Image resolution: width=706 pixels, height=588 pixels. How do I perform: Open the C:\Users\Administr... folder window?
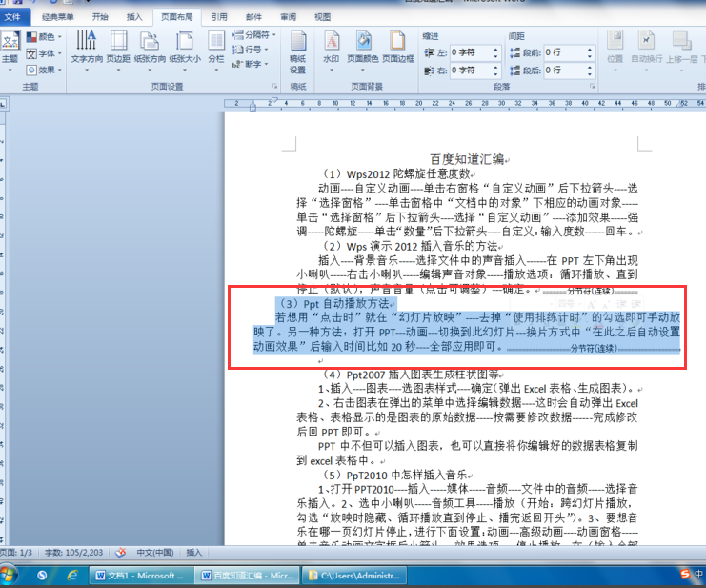(x=353, y=576)
